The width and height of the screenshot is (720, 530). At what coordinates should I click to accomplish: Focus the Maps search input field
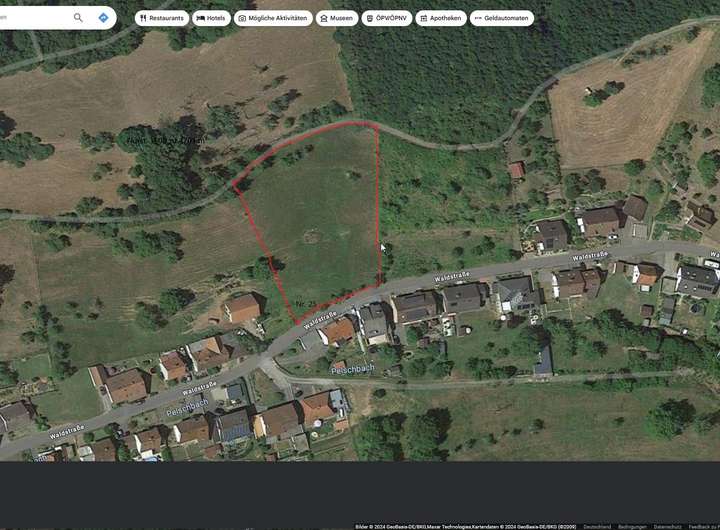pyautogui.click(x=34, y=17)
